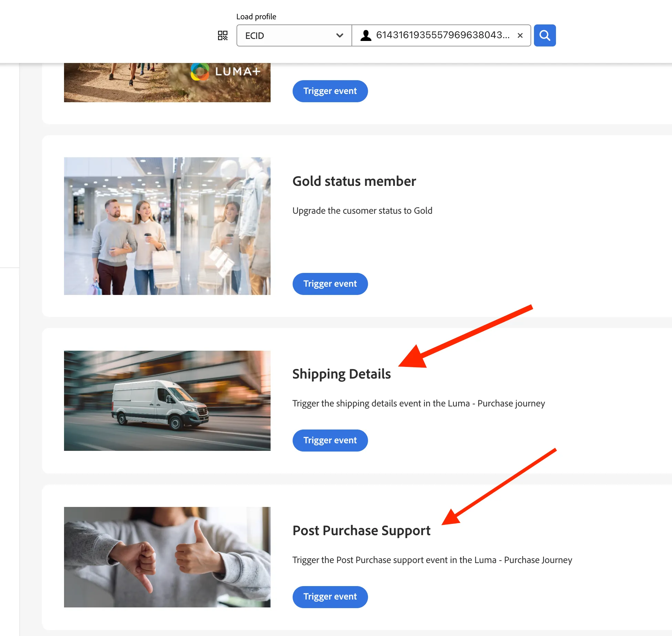Image resolution: width=672 pixels, height=636 pixels.
Task: Open the QR code icon beside Load profile
Action: pos(223,35)
